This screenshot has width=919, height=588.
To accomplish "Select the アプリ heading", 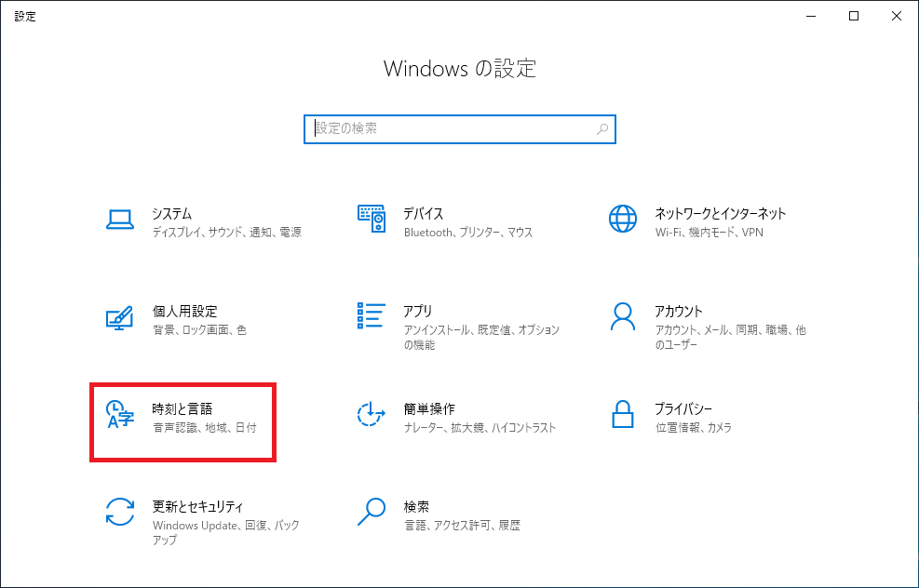I will tap(417, 311).
